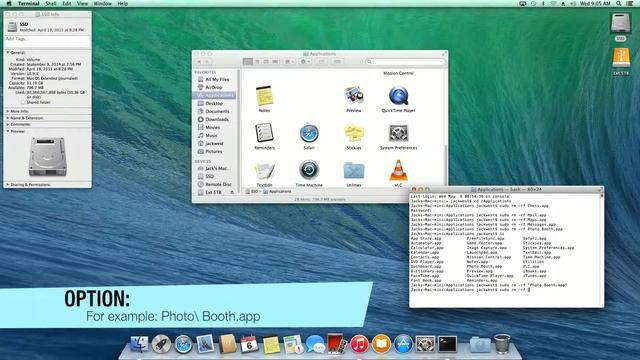Open the Finder Action gear dropdown
Image resolution: width=640 pixels, height=360 pixels.
click(x=305, y=62)
